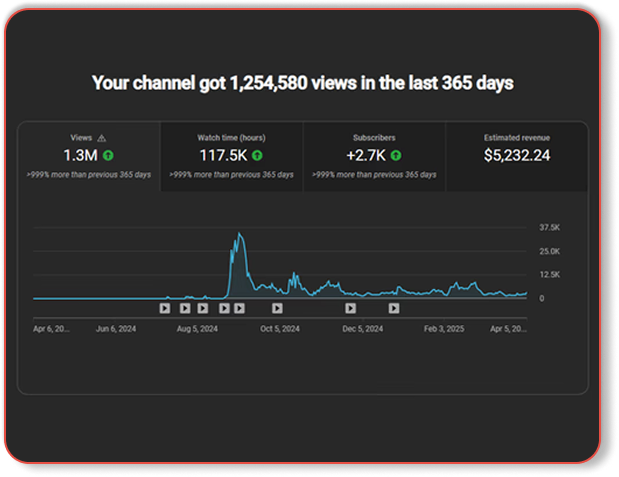Viewport: 619px width, 477px height.
Task: Click the channel views headline text
Action: (x=303, y=83)
